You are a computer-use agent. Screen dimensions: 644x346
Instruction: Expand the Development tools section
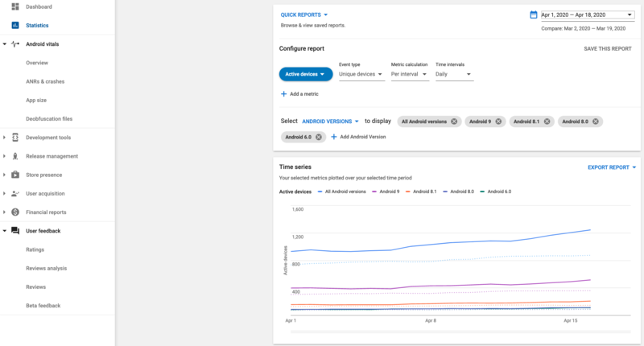(5, 138)
